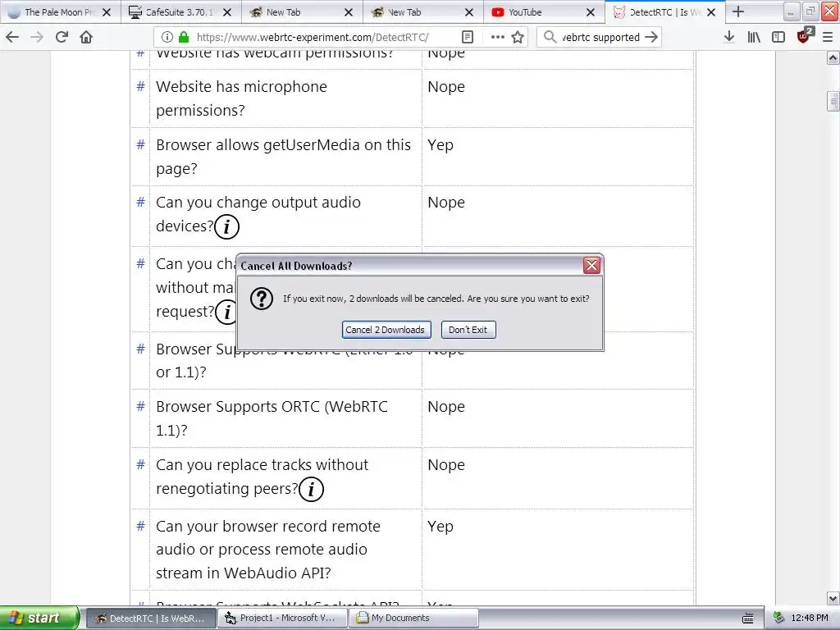
Task: Click # link for replace tracks row
Action: click(x=140, y=464)
